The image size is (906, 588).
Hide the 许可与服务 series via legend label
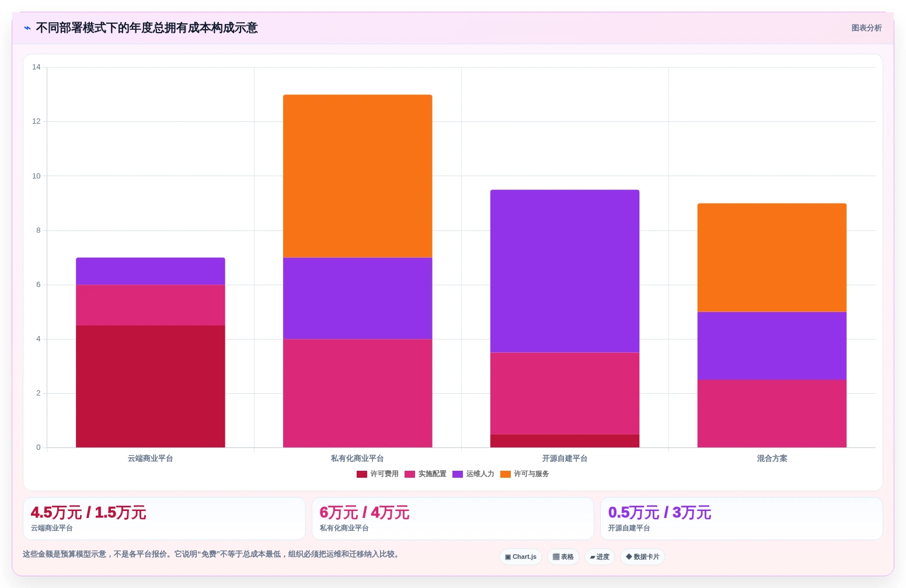pos(531,474)
